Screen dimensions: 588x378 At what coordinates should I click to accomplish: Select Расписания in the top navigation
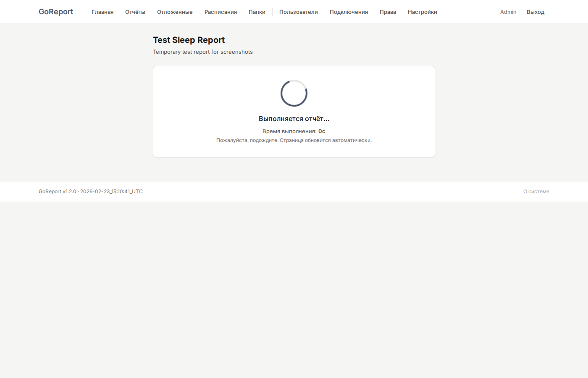coord(220,12)
